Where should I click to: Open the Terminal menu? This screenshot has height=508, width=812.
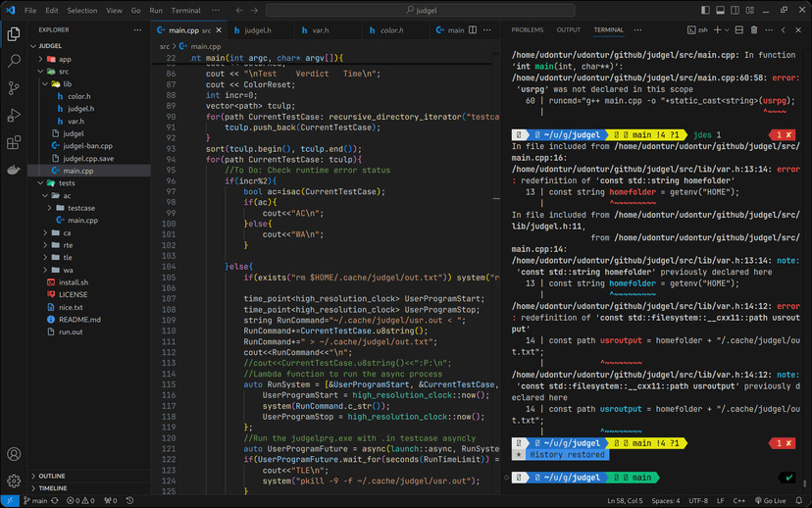coord(185,10)
